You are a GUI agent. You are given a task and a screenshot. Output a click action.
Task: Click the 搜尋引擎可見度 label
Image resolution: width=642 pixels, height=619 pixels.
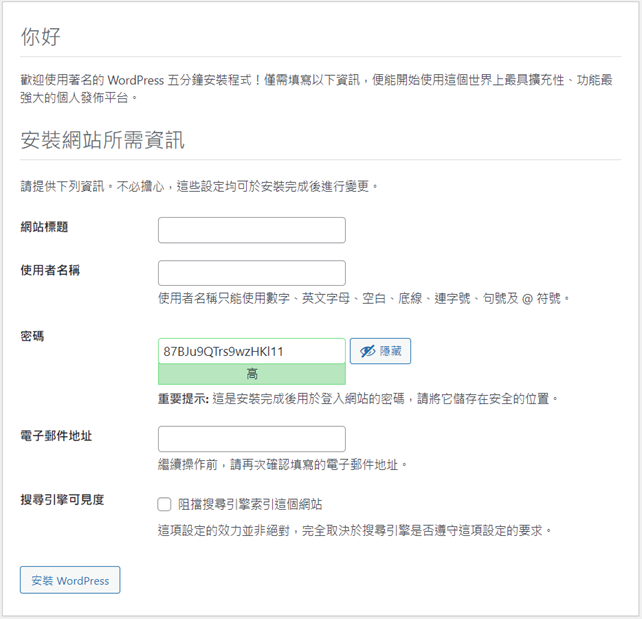(x=62, y=499)
